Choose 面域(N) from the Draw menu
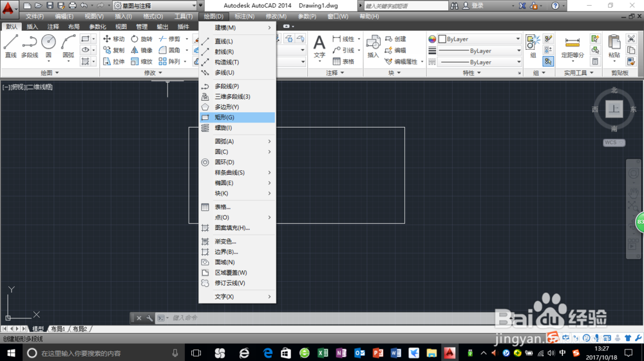 pyautogui.click(x=237, y=262)
